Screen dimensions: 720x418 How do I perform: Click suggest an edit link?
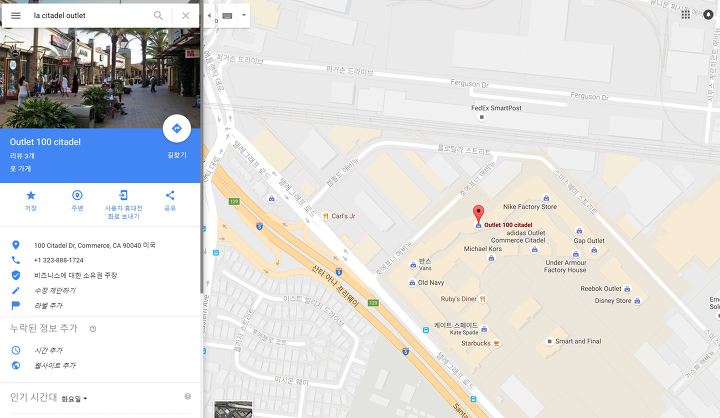55,290
